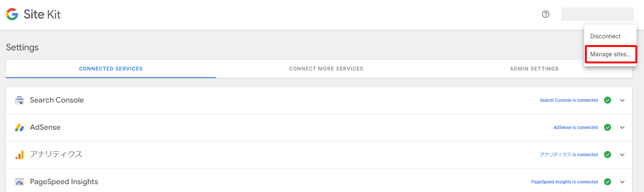Click Search Console green check icon
The image size is (644, 192).
pyautogui.click(x=608, y=100)
